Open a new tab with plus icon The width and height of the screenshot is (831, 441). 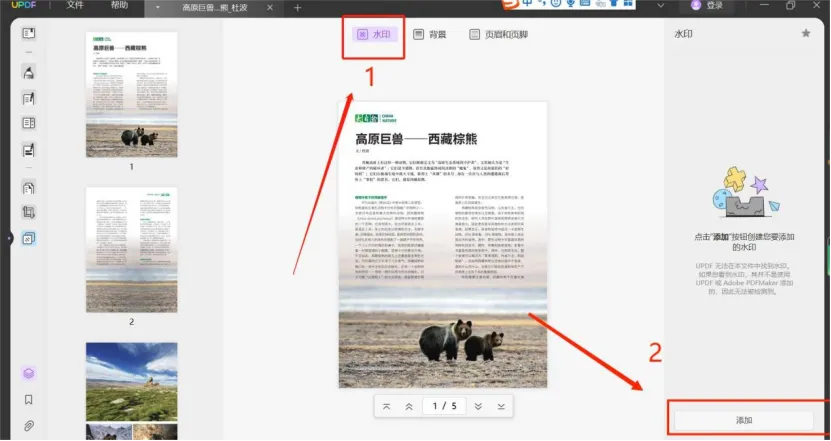click(297, 7)
